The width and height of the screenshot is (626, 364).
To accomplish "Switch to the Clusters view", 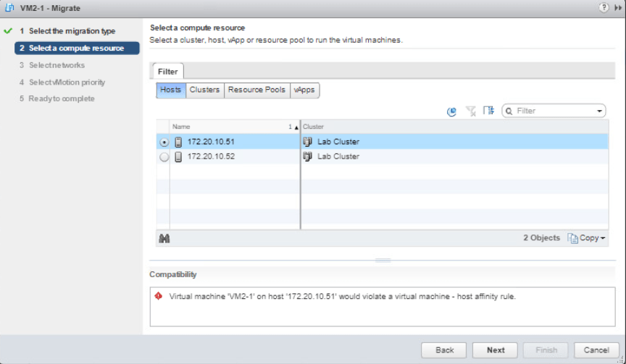I will coord(204,90).
